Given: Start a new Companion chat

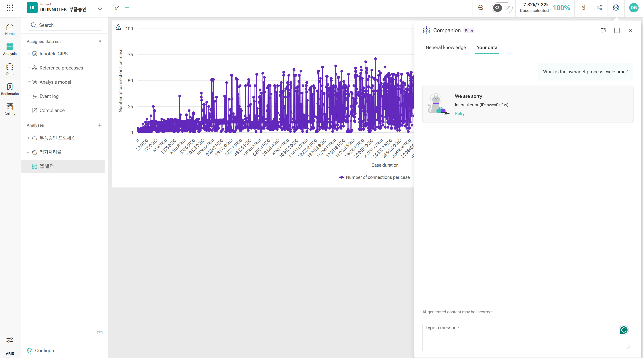Looking at the screenshot, I should [603, 31].
